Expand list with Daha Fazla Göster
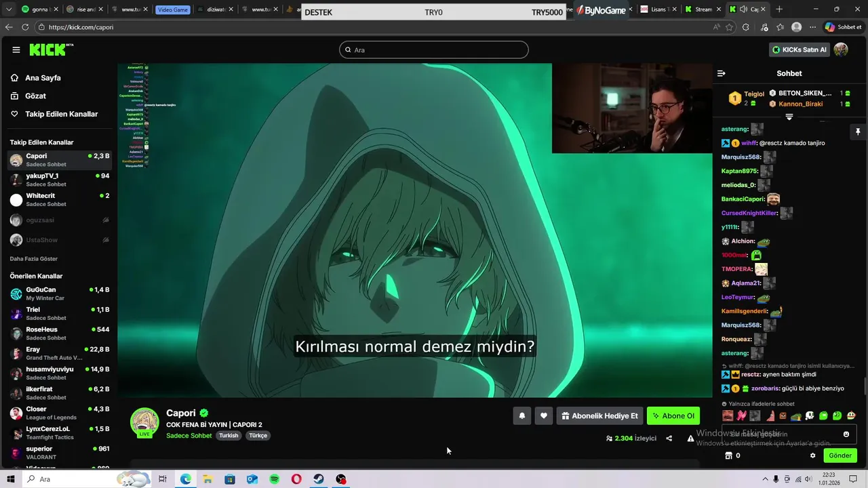Viewport: 868px width, 488px height. point(34,259)
